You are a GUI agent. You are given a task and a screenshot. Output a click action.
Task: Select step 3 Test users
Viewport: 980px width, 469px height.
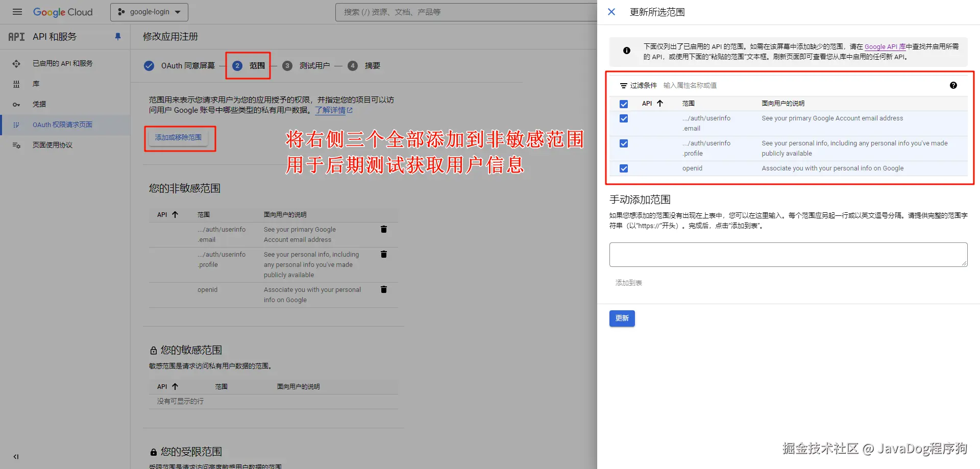pyautogui.click(x=306, y=66)
